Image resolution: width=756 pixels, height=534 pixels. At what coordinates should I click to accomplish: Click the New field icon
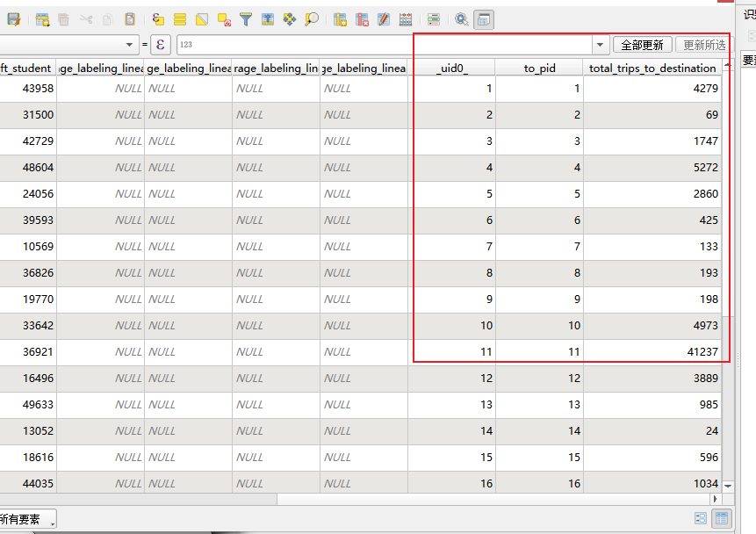[340, 19]
